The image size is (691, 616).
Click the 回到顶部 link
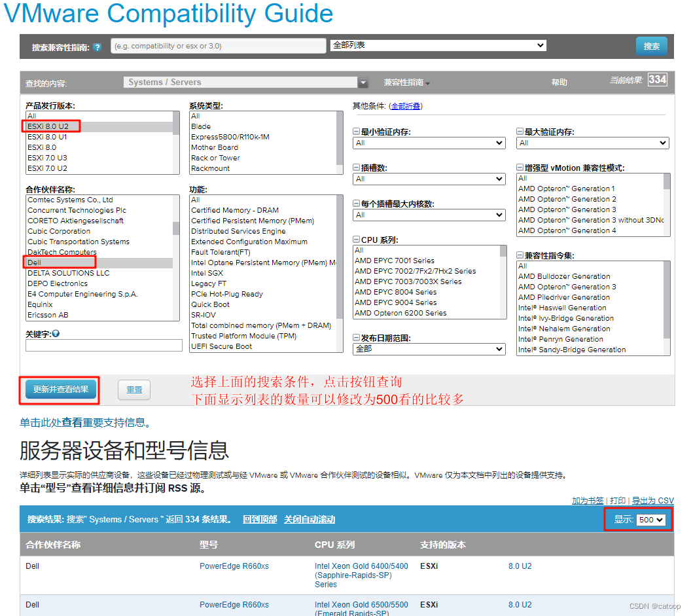click(x=260, y=519)
